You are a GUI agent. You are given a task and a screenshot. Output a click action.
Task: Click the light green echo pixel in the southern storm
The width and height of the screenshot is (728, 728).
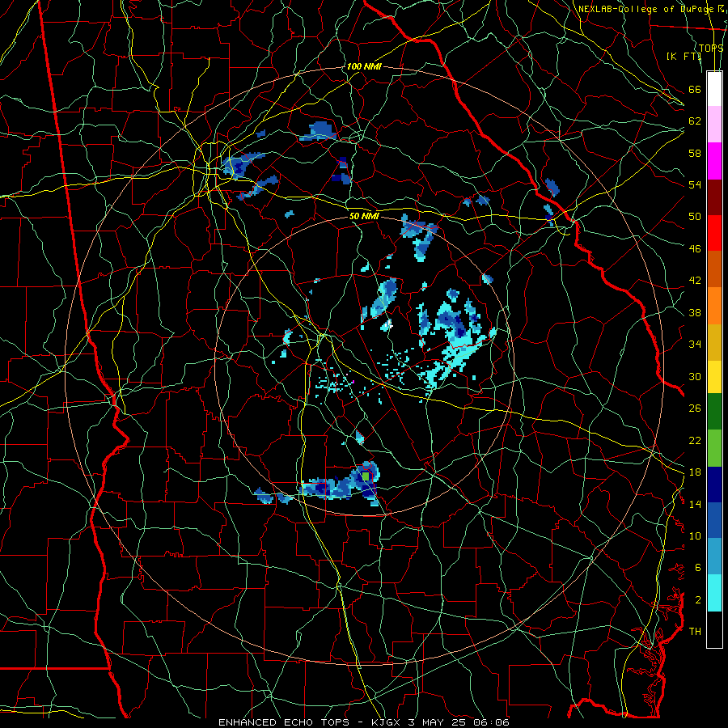coord(366,476)
